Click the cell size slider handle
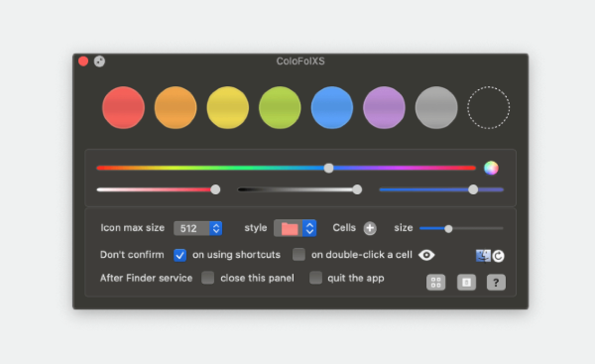The width and height of the screenshot is (595, 364). [x=448, y=228]
